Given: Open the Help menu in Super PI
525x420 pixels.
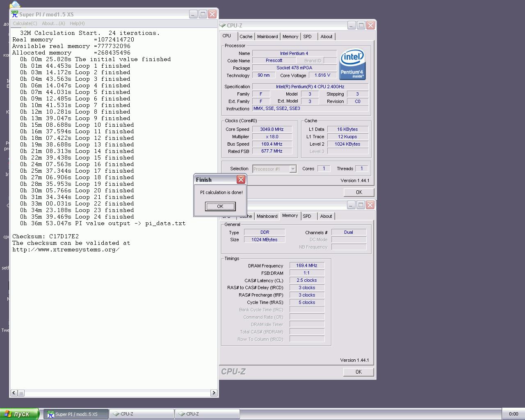Looking at the screenshot, I should pyautogui.click(x=77, y=23).
